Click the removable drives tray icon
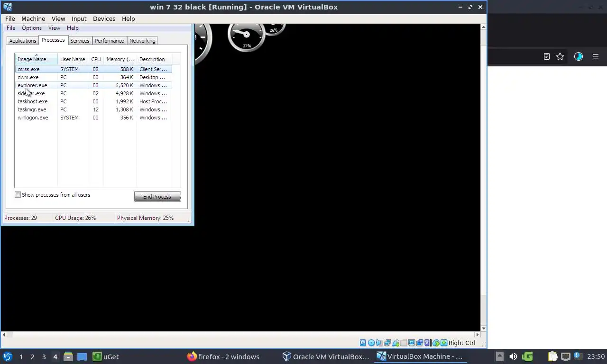This screenshot has width=607, height=364. (x=499, y=356)
